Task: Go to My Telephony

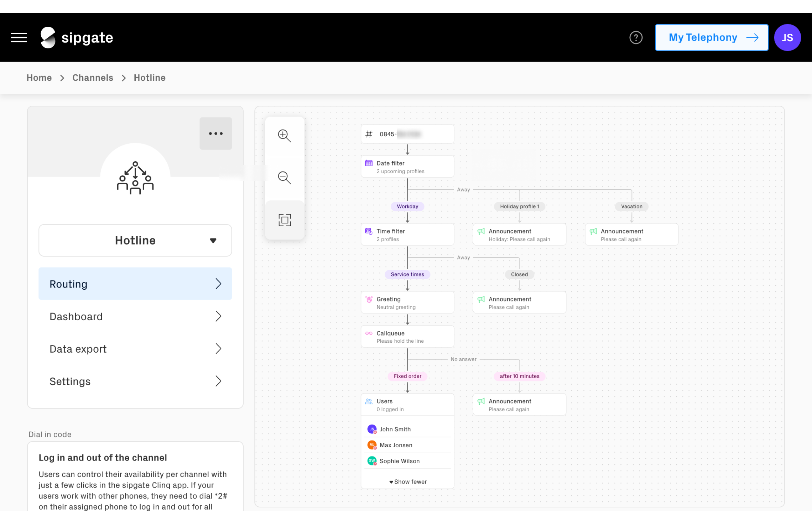Action: [711, 37]
